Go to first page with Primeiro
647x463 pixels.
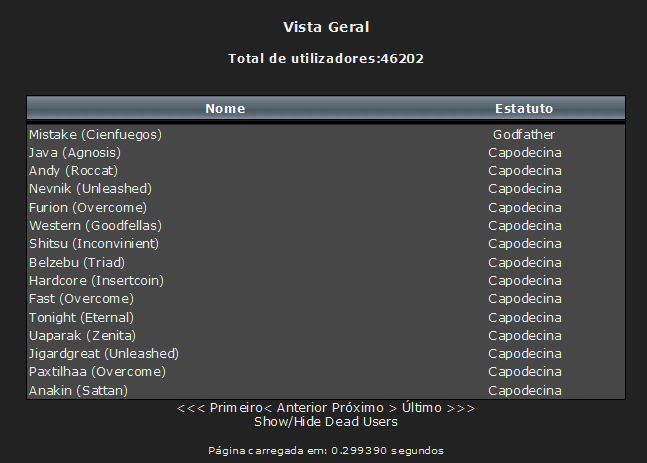coord(220,408)
